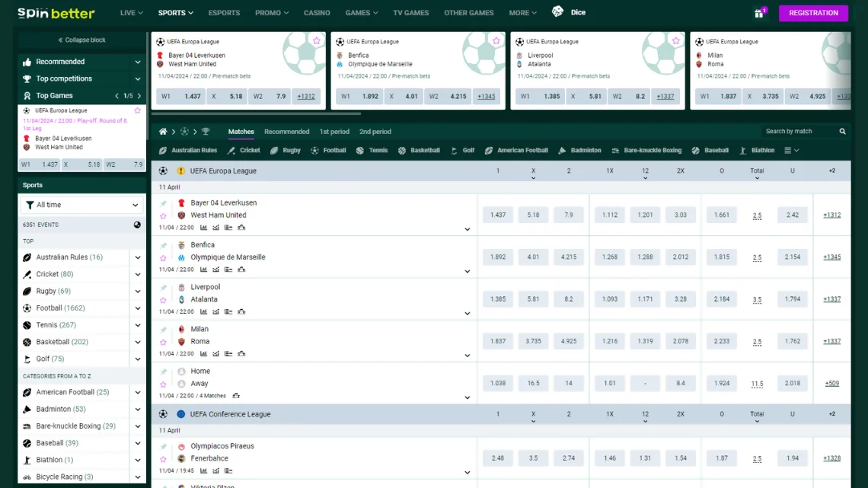This screenshot has height=488, width=868.
Task: Switch to the Recommended tab
Action: click(x=287, y=132)
